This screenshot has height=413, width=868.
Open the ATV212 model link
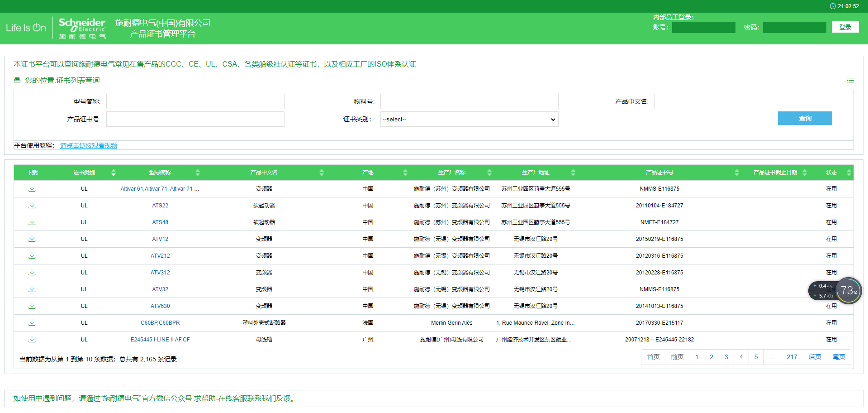pyautogui.click(x=160, y=256)
